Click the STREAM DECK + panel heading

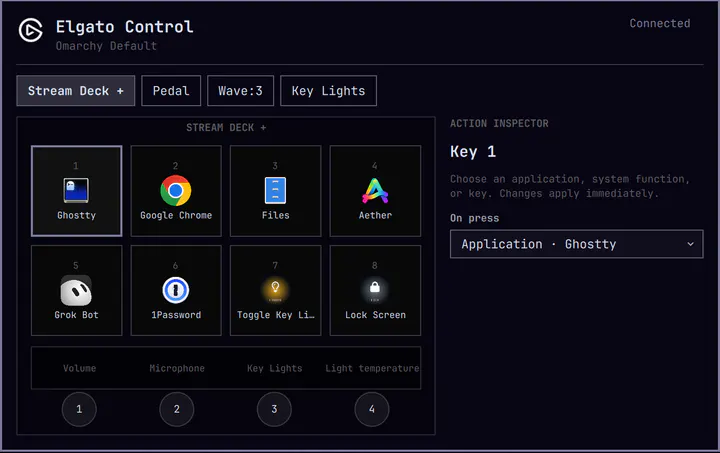[x=226, y=128]
